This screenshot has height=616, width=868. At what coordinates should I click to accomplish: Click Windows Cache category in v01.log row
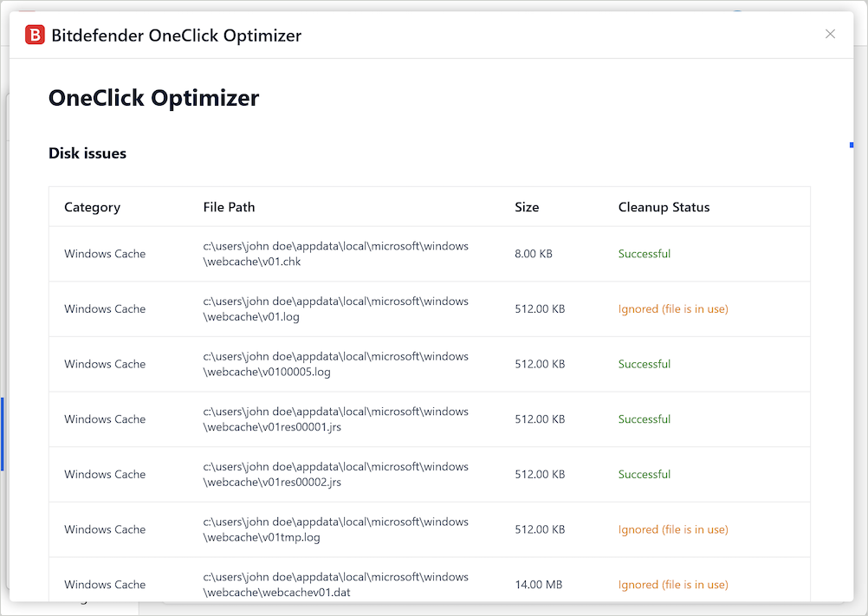click(x=105, y=308)
